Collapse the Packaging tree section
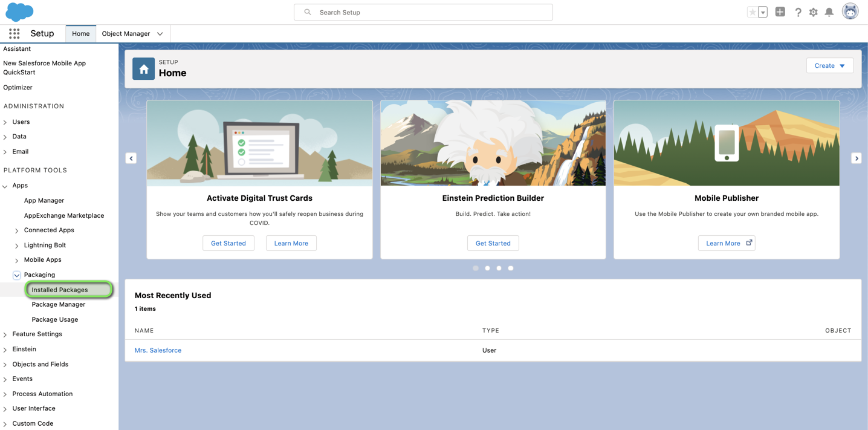Viewport: 868px width, 430px height. click(x=17, y=275)
